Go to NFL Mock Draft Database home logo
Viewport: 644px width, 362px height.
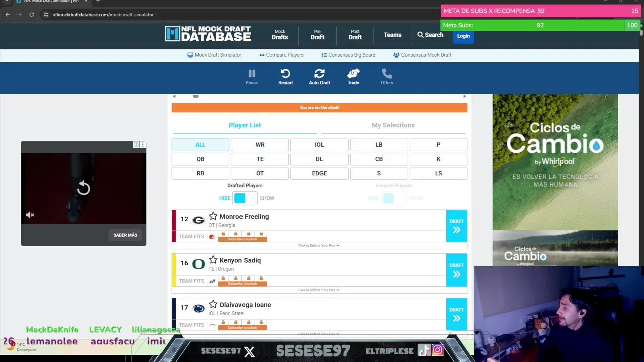tap(207, 34)
